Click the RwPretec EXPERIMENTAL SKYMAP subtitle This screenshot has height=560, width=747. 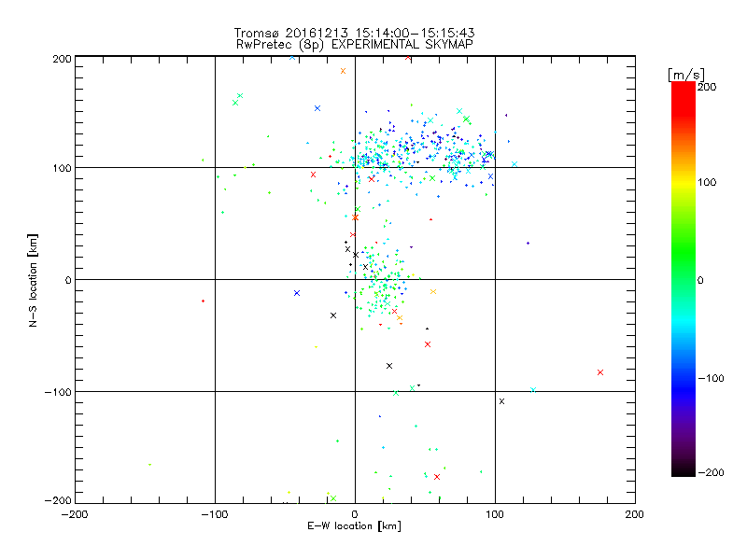click(355, 44)
